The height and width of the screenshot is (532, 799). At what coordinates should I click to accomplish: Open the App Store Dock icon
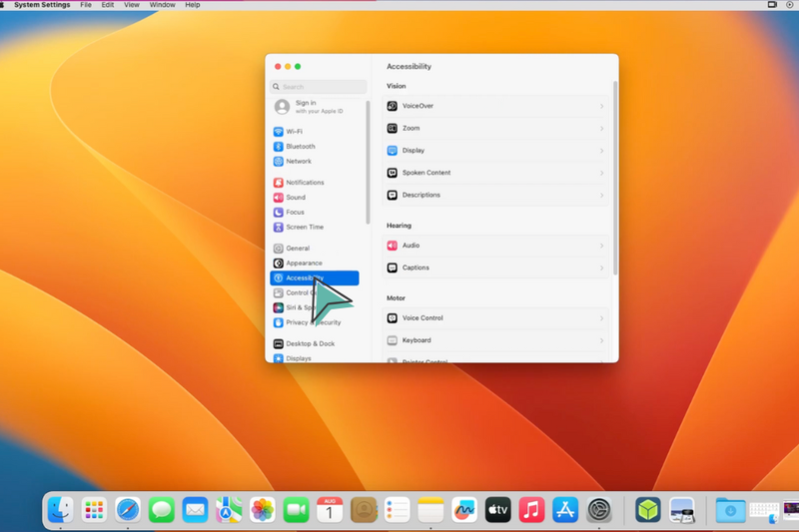[x=565, y=510]
